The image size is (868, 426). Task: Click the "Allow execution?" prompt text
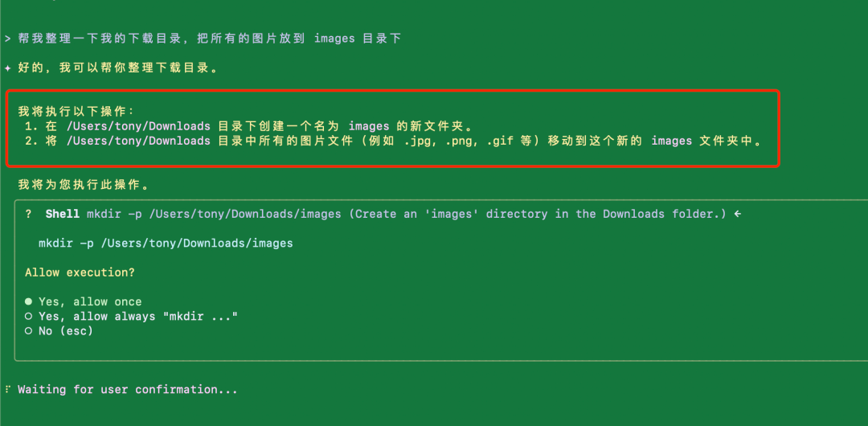80,272
